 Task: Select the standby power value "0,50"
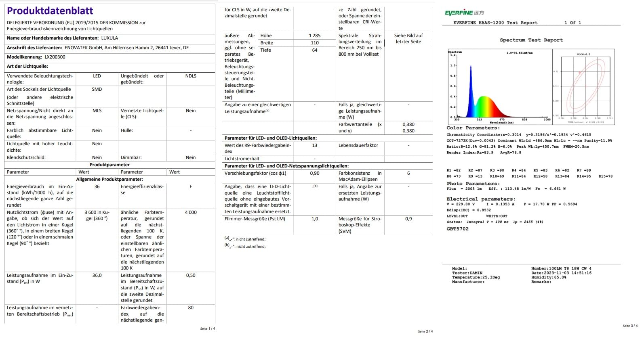pos(191,275)
